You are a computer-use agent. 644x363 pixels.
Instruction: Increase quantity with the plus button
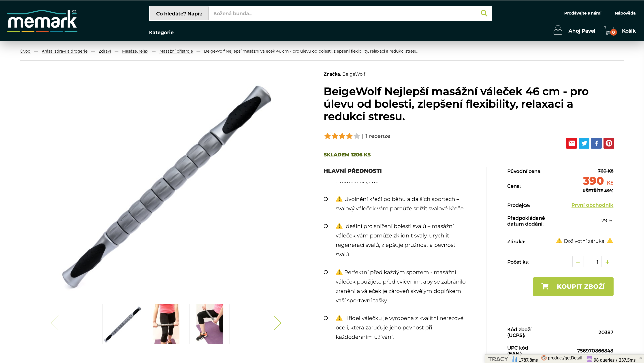[x=607, y=262]
